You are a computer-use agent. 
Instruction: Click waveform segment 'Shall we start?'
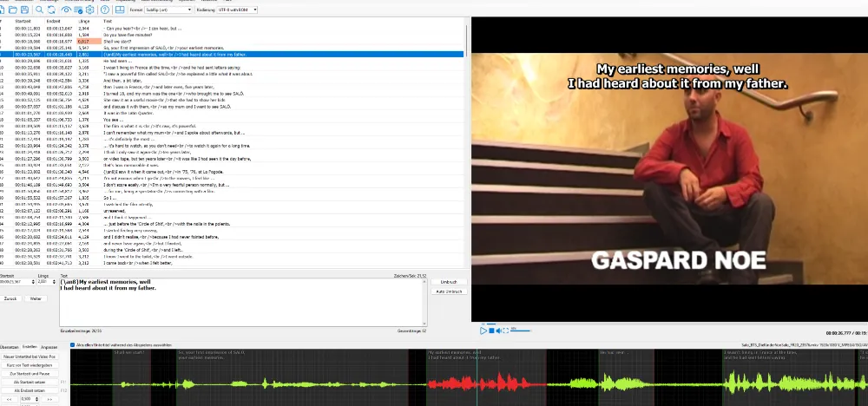pos(131,383)
